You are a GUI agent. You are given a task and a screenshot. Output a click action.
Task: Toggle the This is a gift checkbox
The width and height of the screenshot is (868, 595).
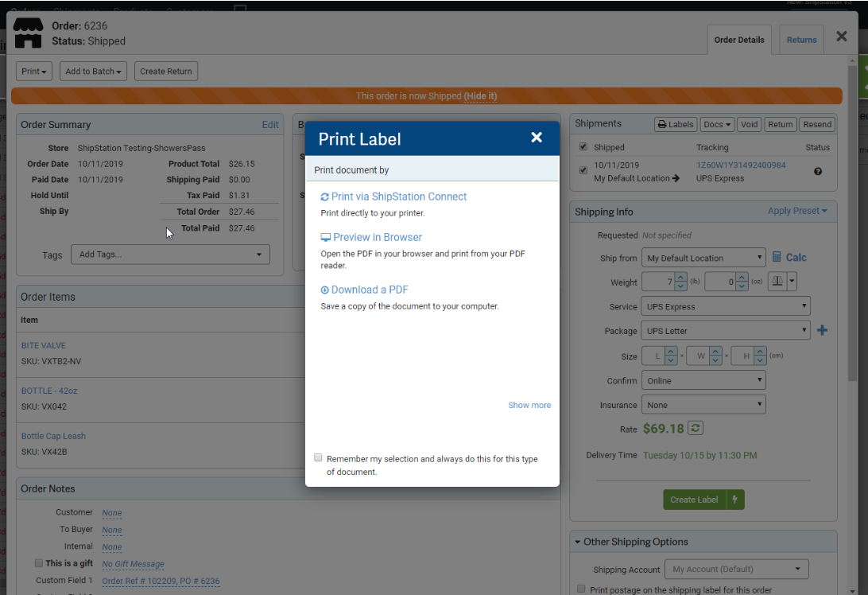pyautogui.click(x=38, y=563)
